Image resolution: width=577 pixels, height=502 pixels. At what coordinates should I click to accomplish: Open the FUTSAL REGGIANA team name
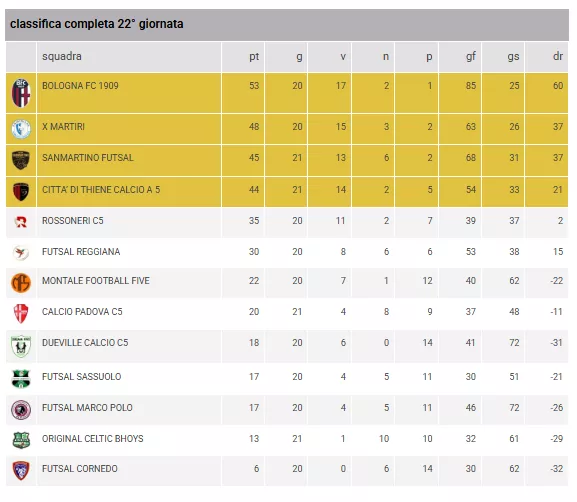[81, 252]
